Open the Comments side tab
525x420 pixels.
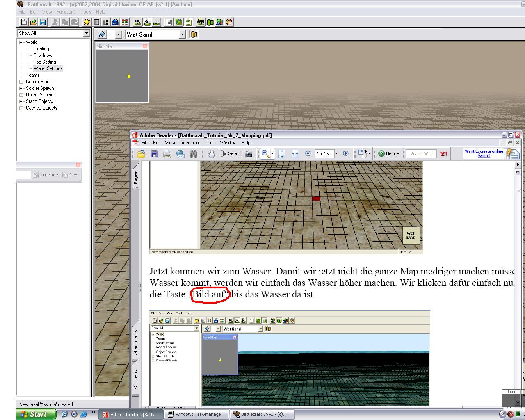click(135, 379)
